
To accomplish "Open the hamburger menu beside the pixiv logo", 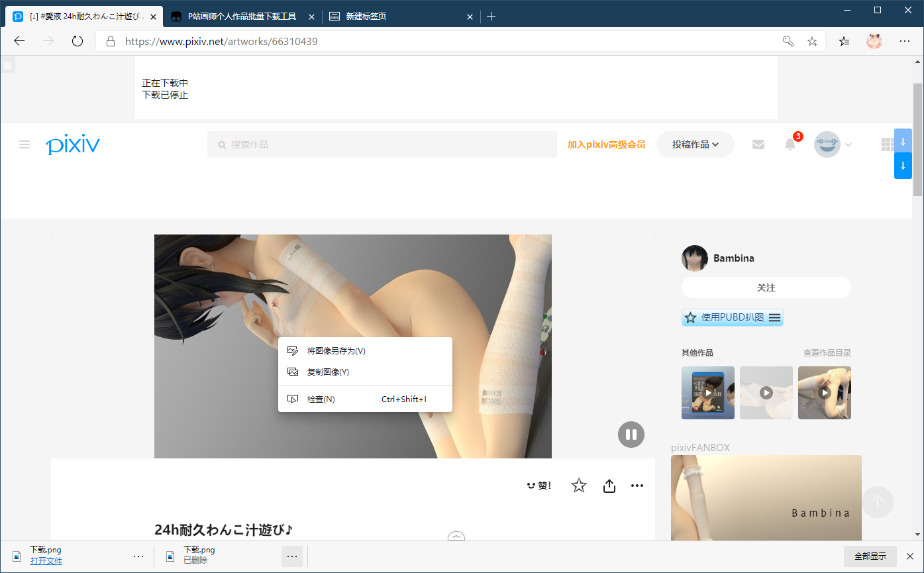I will coord(25,144).
